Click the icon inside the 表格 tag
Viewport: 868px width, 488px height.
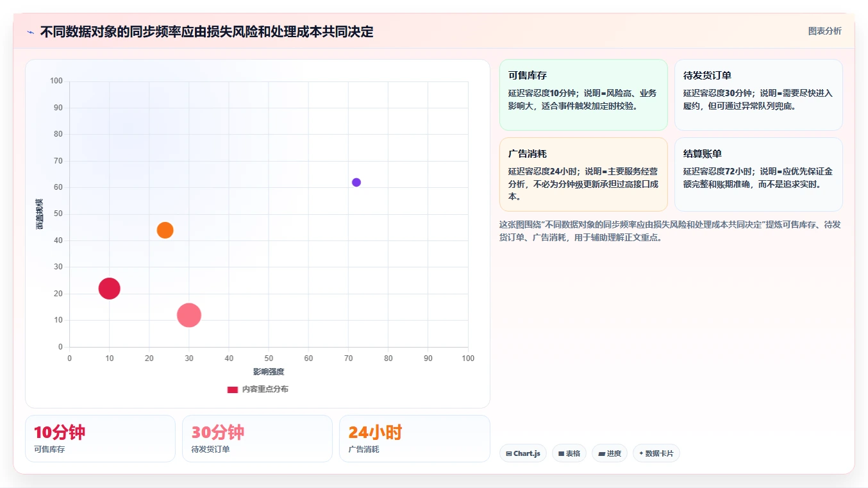(x=562, y=453)
